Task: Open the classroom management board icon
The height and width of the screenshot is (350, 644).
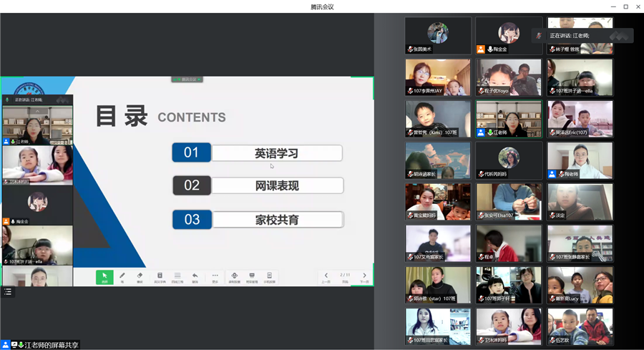Action: 252,277
